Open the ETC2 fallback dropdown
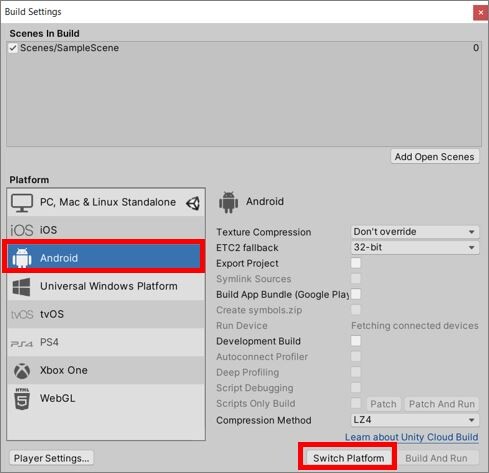The image size is (489, 473). point(415,247)
